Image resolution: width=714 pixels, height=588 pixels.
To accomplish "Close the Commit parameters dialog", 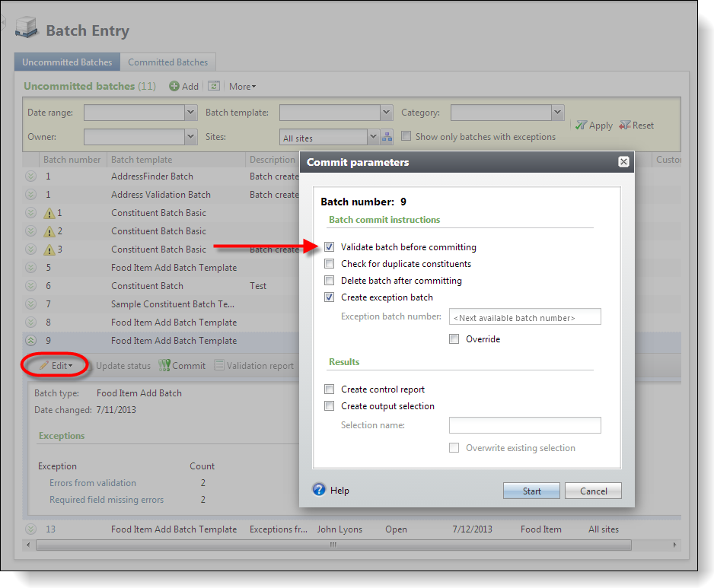I will 623,161.
